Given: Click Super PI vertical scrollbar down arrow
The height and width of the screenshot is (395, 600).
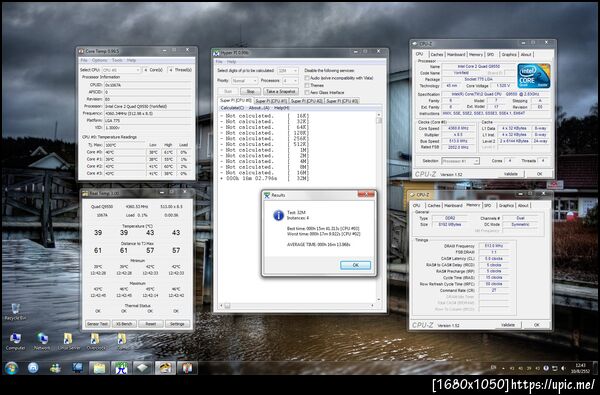Looking at the screenshot, I should (379, 300).
